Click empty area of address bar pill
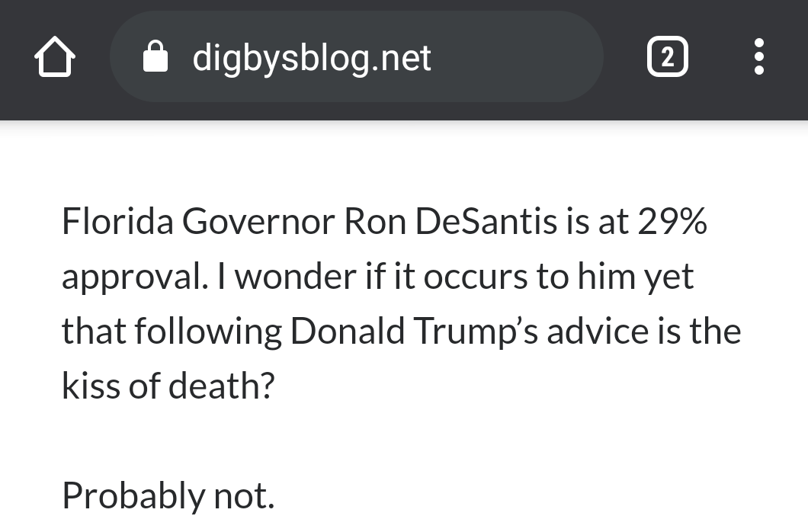 coord(515,56)
